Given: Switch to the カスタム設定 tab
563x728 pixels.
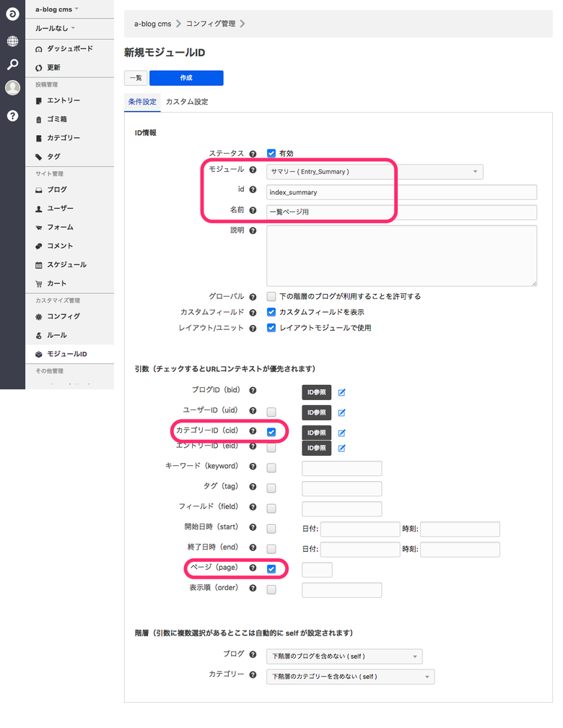Looking at the screenshot, I should 187,102.
